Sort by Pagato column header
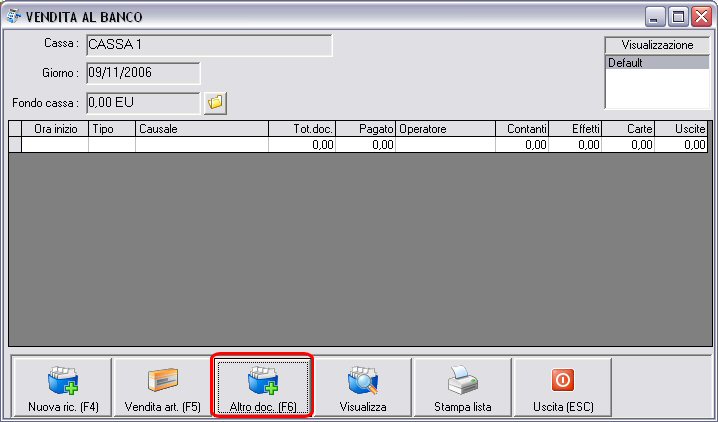This screenshot has height=422, width=718. coord(366,129)
